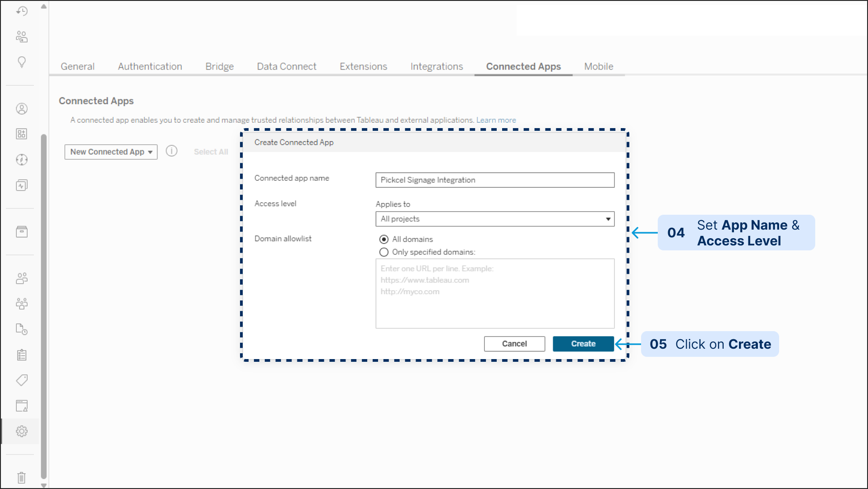Open the Pulse metrics icon in sidebar
868x489 pixels.
pyautogui.click(x=22, y=185)
